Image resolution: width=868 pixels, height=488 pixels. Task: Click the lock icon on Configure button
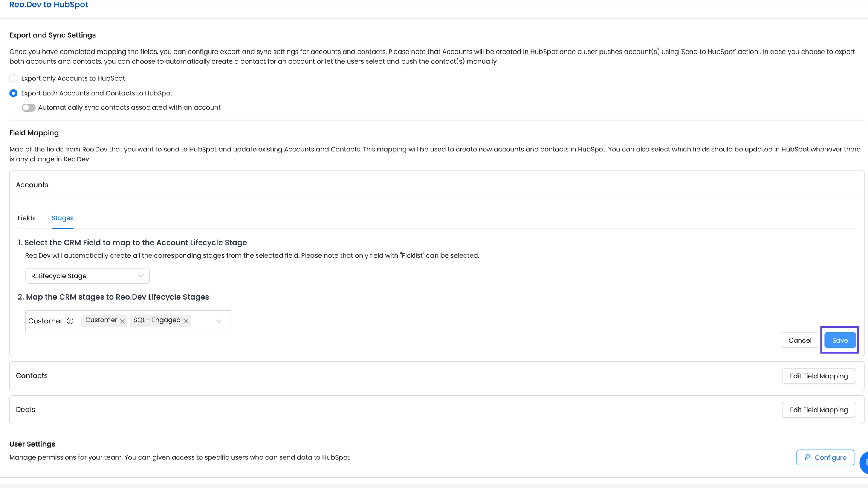point(807,457)
